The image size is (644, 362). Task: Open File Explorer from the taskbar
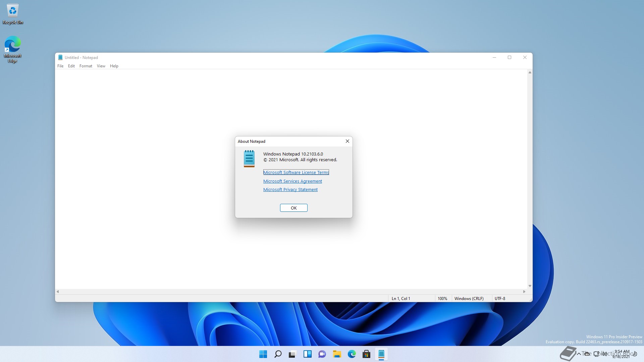point(337,354)
